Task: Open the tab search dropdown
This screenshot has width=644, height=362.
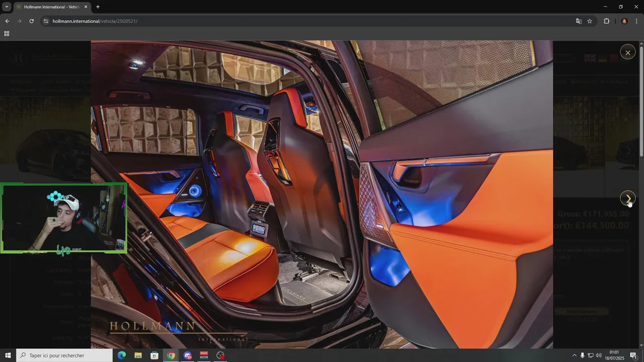Action: click(x=7, y=7)
